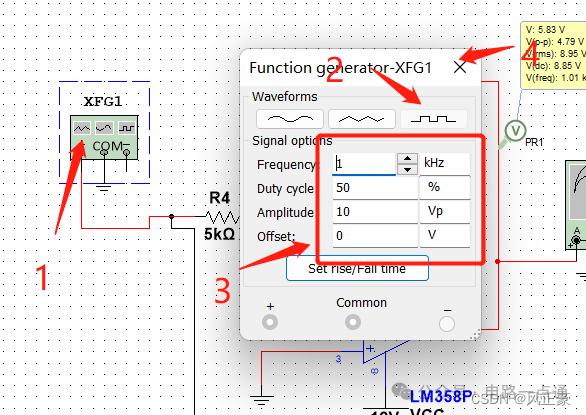The image size is (586, 415).
Task: Click the Common output terminal
Action: click(353, 322)
